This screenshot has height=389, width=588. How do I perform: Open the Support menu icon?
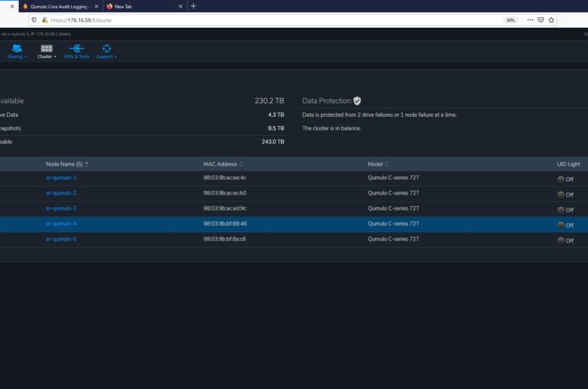pyautogui.click(x=106, y=48)
